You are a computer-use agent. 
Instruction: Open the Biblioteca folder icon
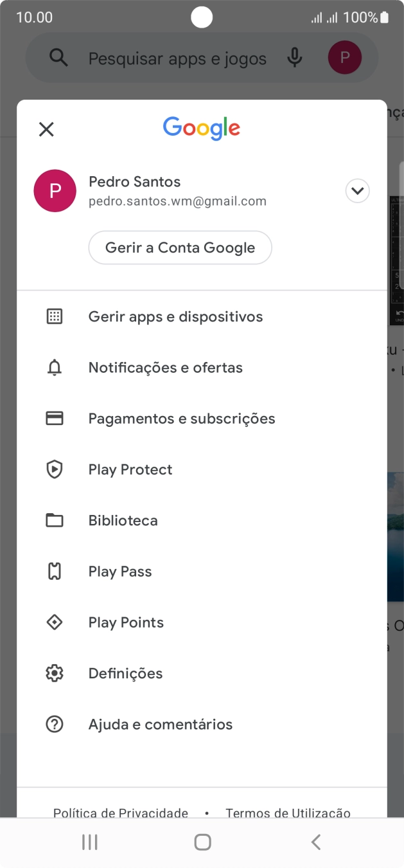55,520
